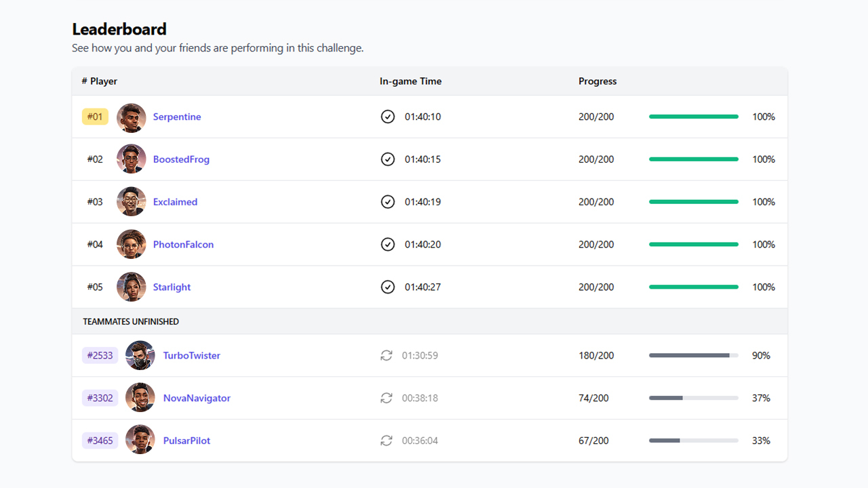
Task: Click the Progress column header
Action: (597, 81)
